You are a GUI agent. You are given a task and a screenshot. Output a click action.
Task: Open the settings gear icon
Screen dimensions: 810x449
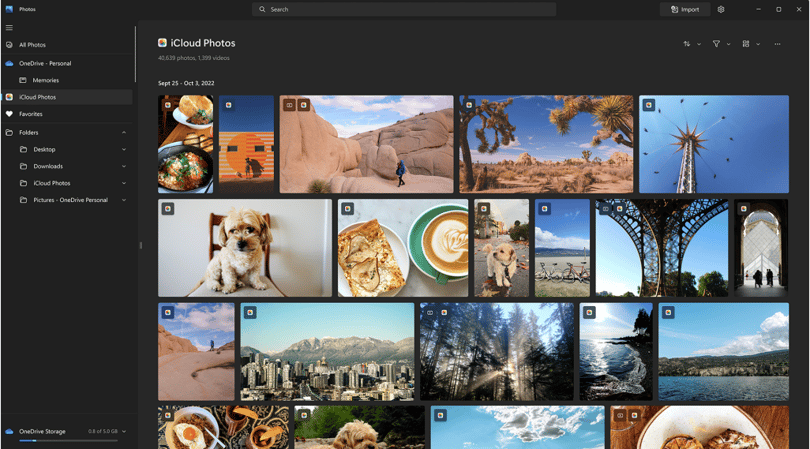coord(721,9)
